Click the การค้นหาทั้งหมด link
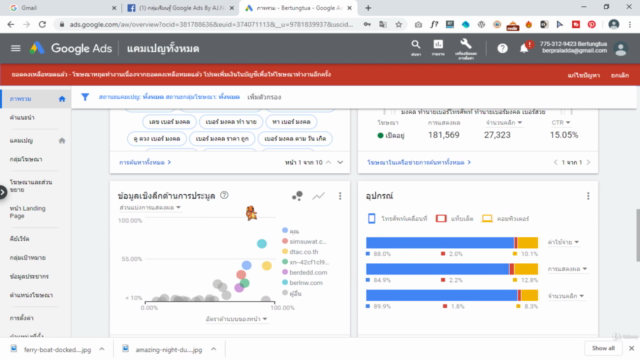Image resolution: width=640 pixels, height=360 pixels. 145,162
